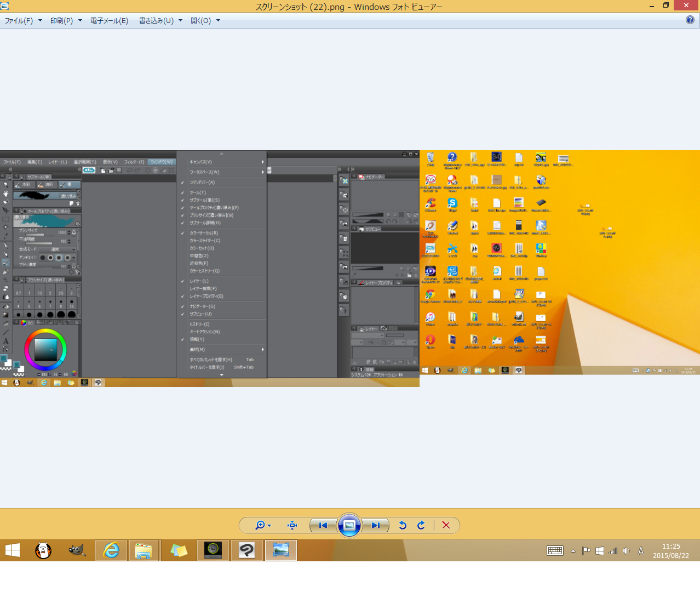Open the zoom magnifier dropdown
Image resolution: width=700 pixels, height=592 pixels.
(263, 525)
